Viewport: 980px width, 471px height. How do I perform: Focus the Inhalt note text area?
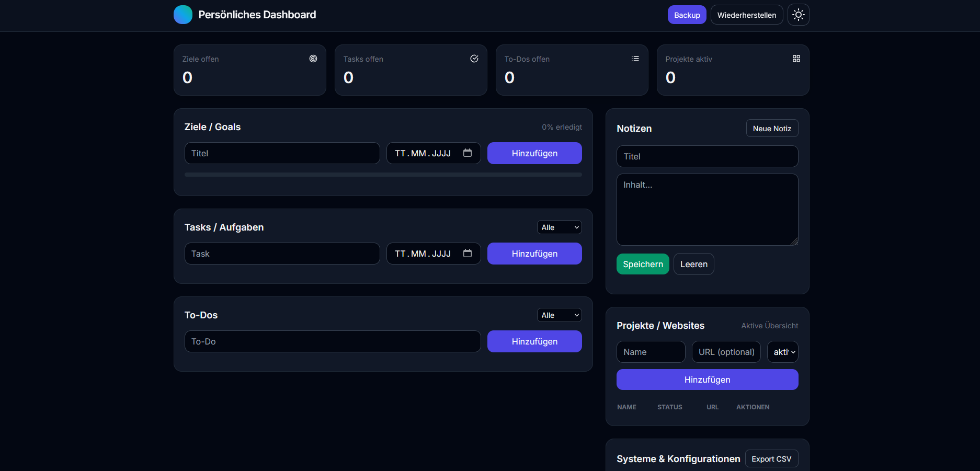click(707, 210)
